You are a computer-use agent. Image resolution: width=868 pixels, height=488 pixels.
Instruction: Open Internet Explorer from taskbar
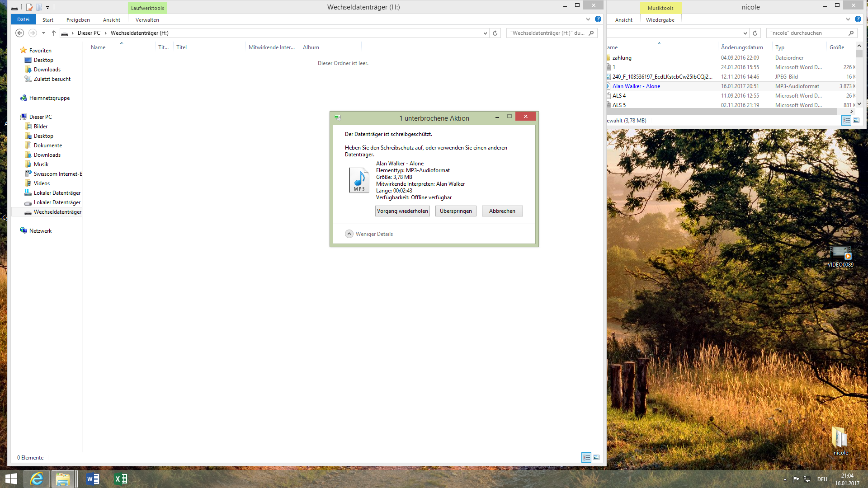37,479
